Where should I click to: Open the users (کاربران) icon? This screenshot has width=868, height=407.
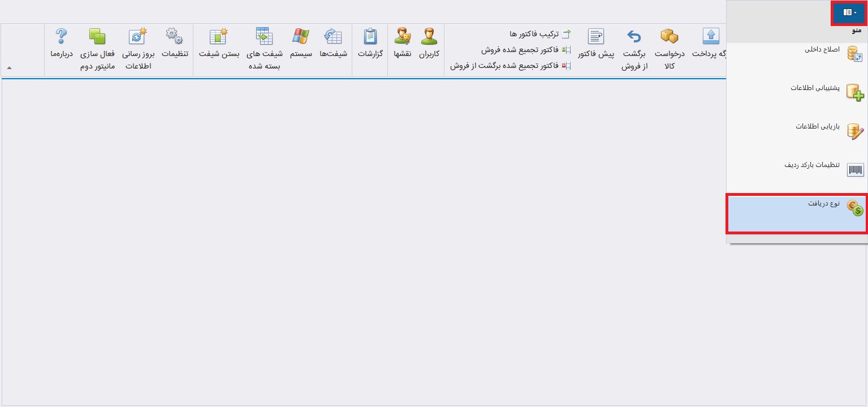429,37
